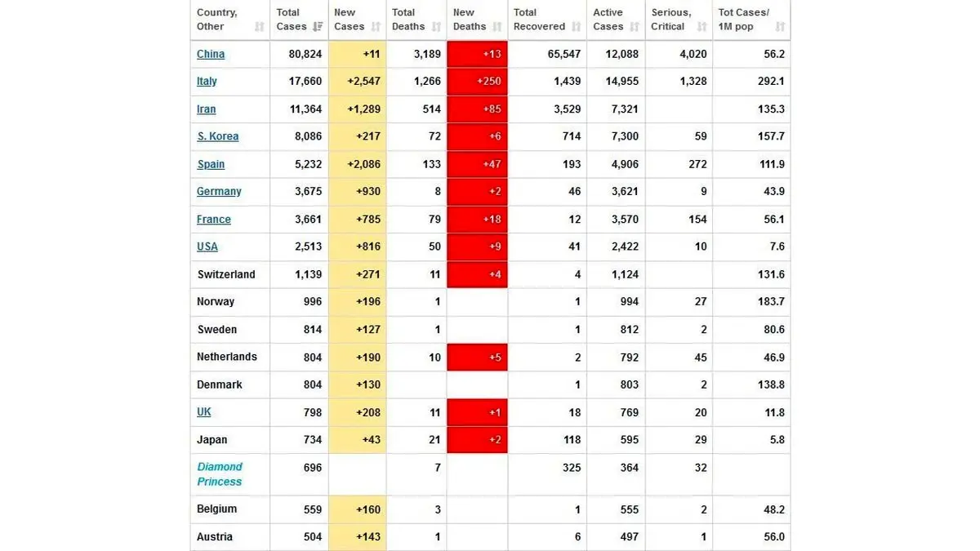Click the Total Cases sort arrow icon
This screenshot has height=551, width=980.
click(318, 27)
